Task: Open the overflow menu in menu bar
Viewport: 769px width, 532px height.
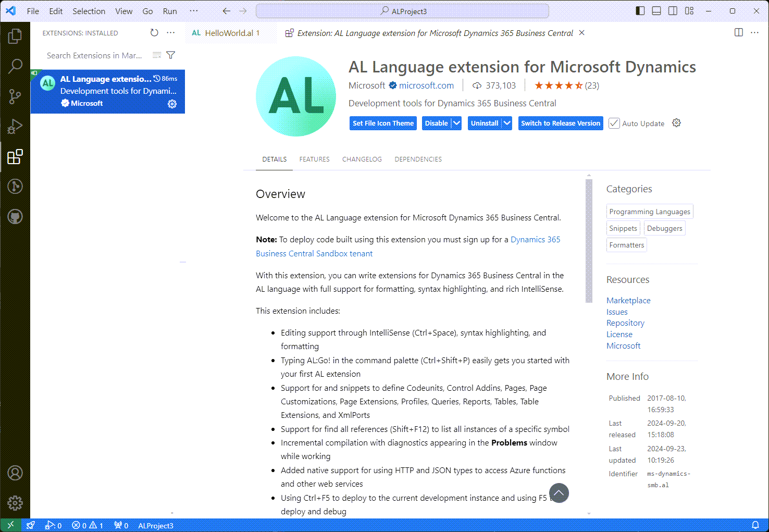Action: coord(194,11)
